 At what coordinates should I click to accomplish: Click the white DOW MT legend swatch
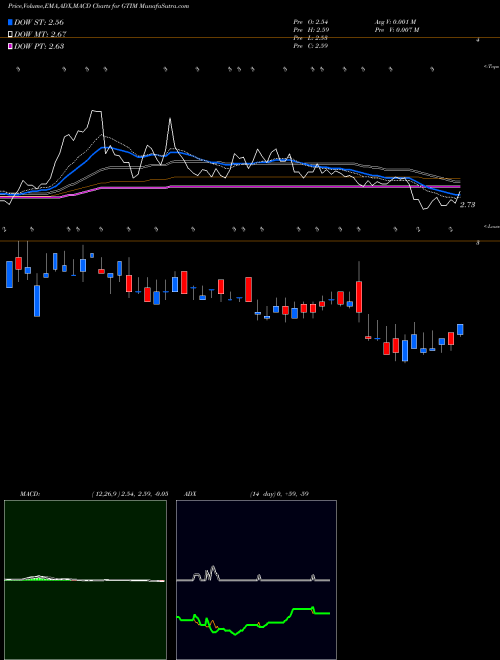pyautogui.click(x=10, y=34)
